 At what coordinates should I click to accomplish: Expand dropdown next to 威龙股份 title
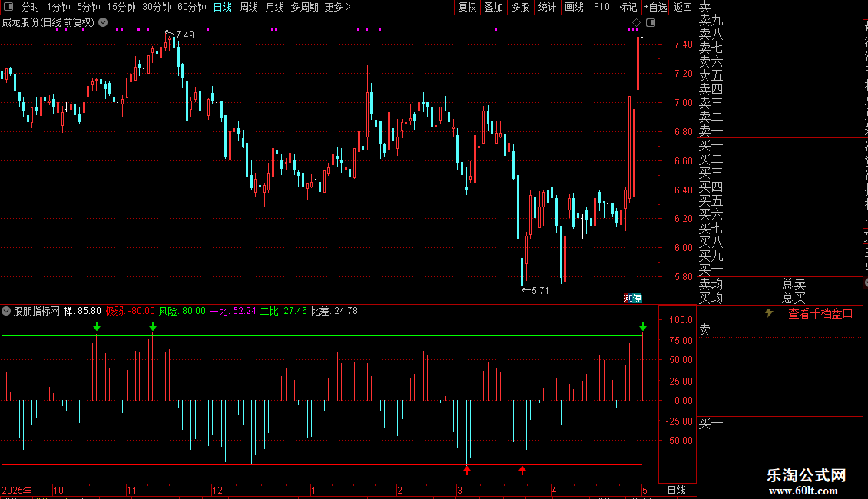pos(103,23)
